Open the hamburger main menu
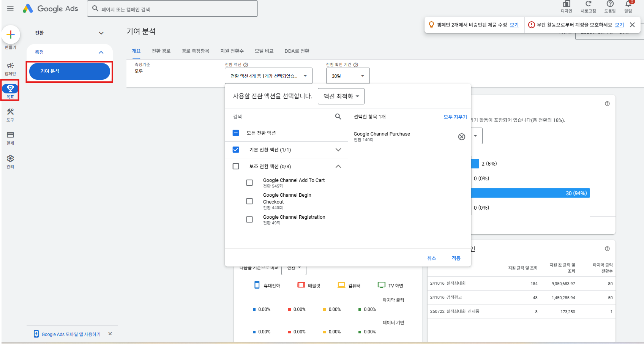The image size is (644, 344). (x=10, y=8)
